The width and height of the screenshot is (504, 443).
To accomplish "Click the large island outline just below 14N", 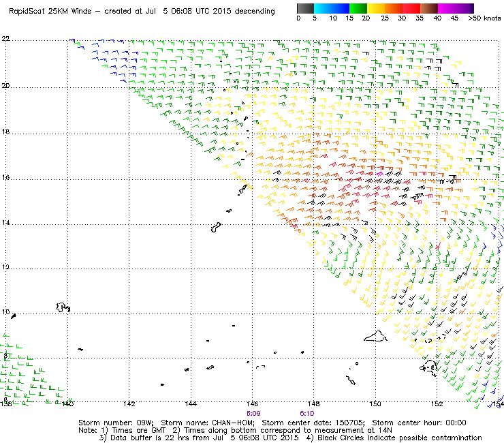I will [216, 227].
